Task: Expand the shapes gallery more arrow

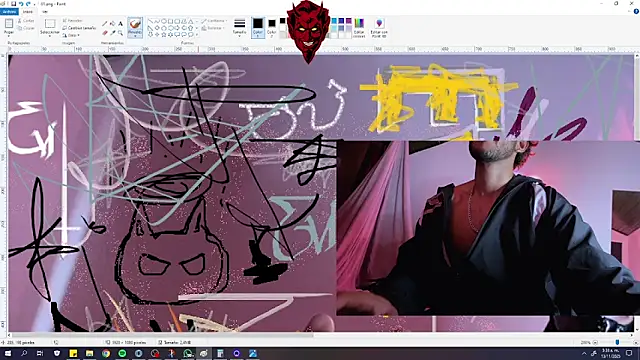Action: pyautogui.click(x=197, y=35)
